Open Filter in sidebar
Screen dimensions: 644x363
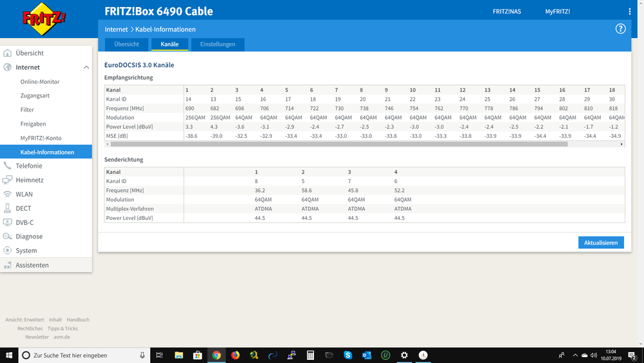pyautogui.click(x=27, y=110)
